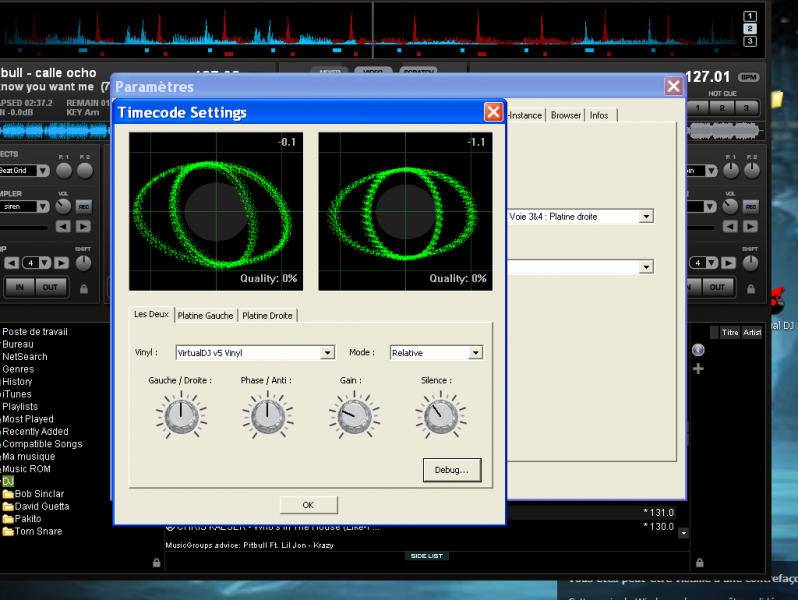Toggle the right deck sampler REC button

pos(750,206)
